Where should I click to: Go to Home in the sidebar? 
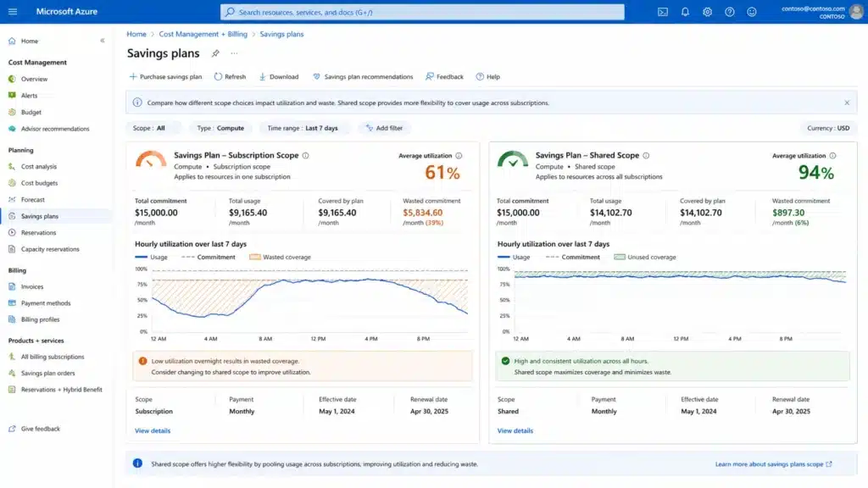click(30, 41)
